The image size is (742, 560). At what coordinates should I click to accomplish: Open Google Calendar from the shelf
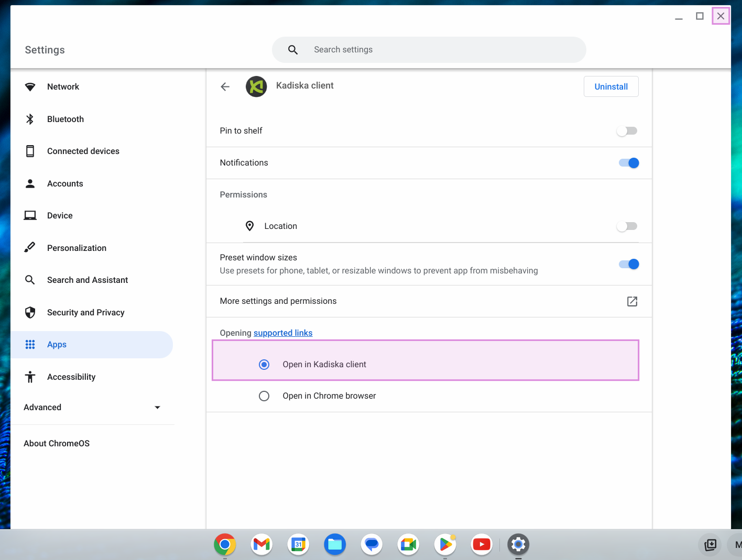click(x=298, y=545)
